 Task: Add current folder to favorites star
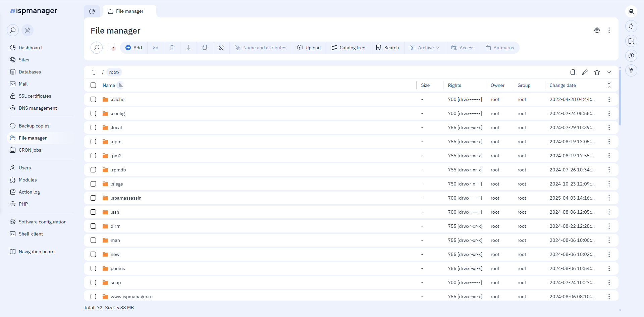coord(597,72)
